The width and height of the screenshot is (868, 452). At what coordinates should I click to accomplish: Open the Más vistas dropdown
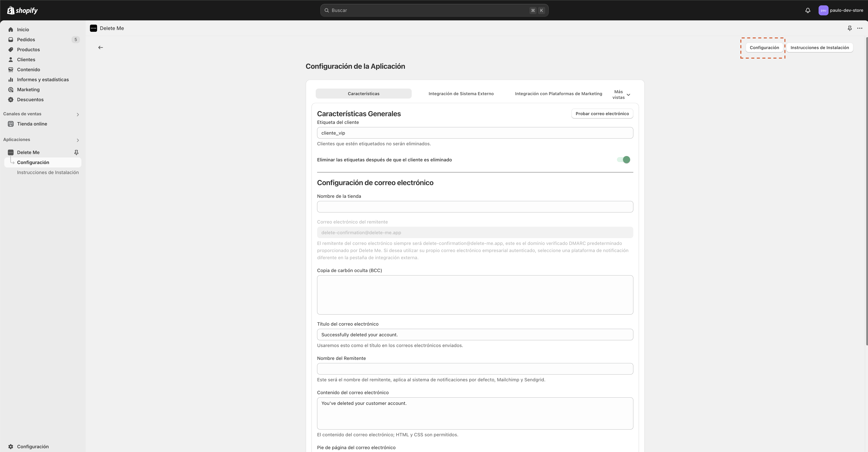pos(621,94)
